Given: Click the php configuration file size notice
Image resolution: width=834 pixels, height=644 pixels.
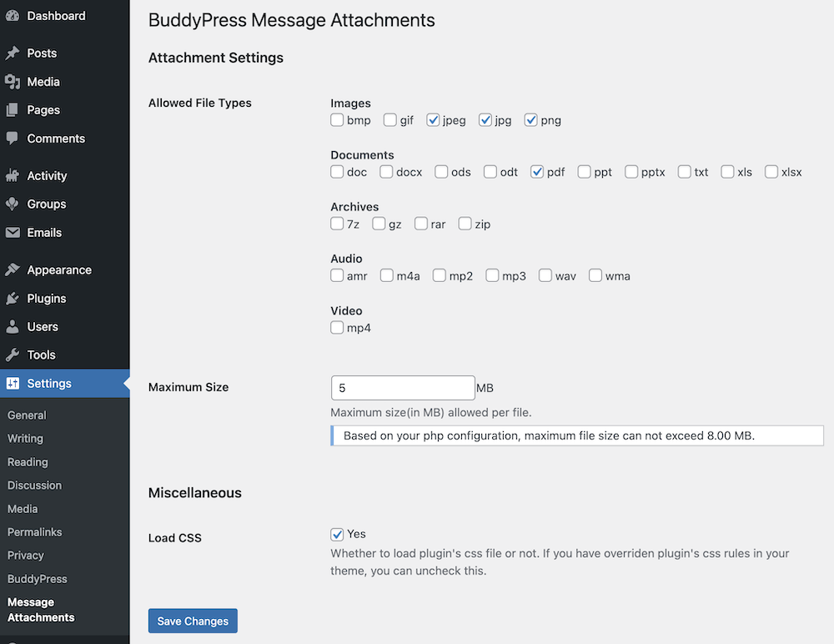Looking at the screenshot, I should 577,435.
